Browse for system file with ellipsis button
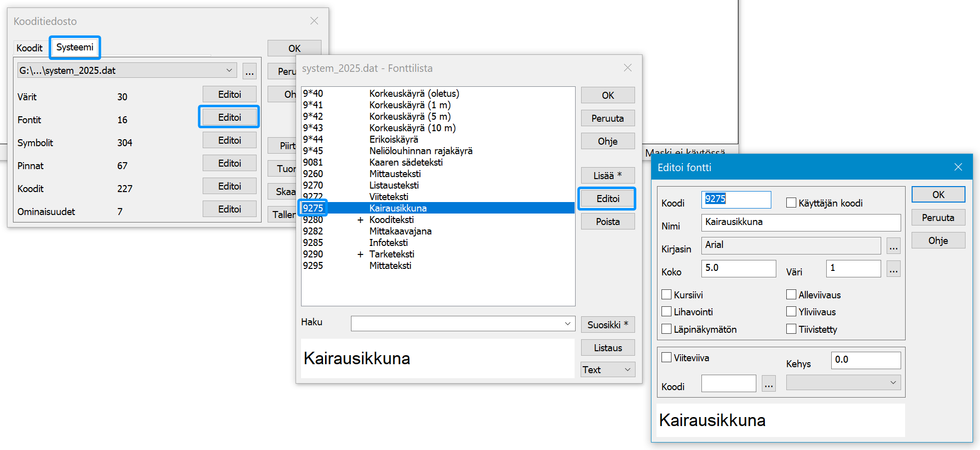Viewport: 980px width, 450px height. [250, 71]
